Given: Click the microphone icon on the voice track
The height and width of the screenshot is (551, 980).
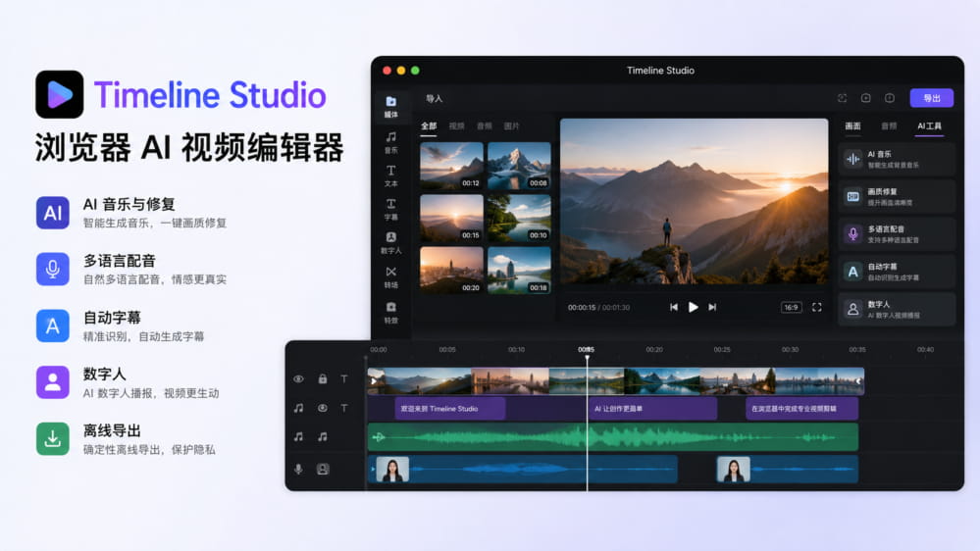Looking at the screenshot, I should coord(299,469).
